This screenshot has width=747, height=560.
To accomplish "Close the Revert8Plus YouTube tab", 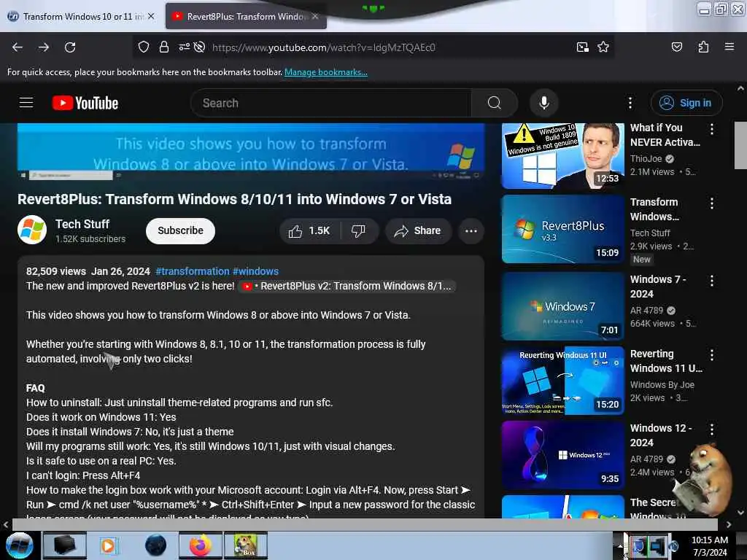I will pyautogui.click(x=315, y=16).
